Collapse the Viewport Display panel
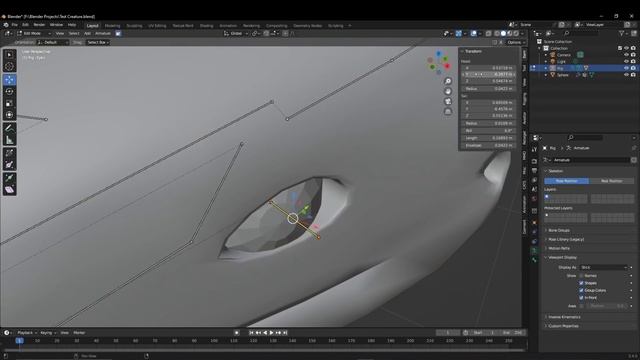The image size is (640, 360). click(x=561, y=257)
